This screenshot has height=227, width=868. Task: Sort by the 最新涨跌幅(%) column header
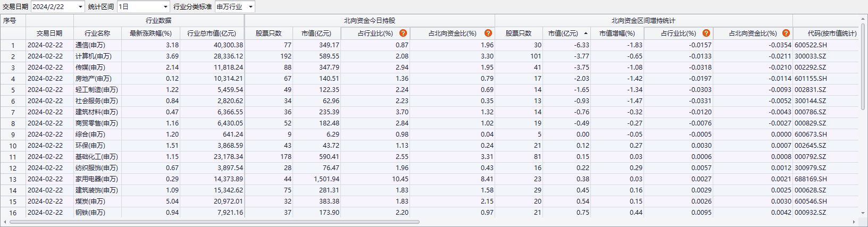(151, 33)
